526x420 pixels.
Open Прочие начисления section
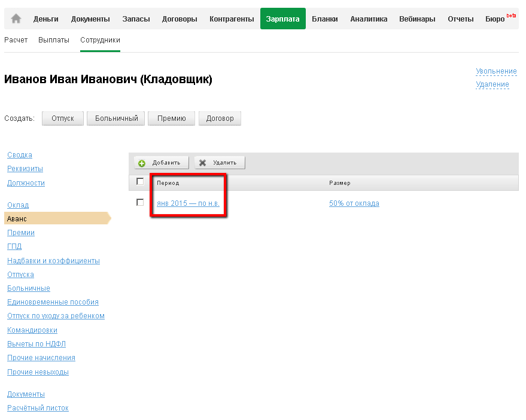[x=41, y=358]
